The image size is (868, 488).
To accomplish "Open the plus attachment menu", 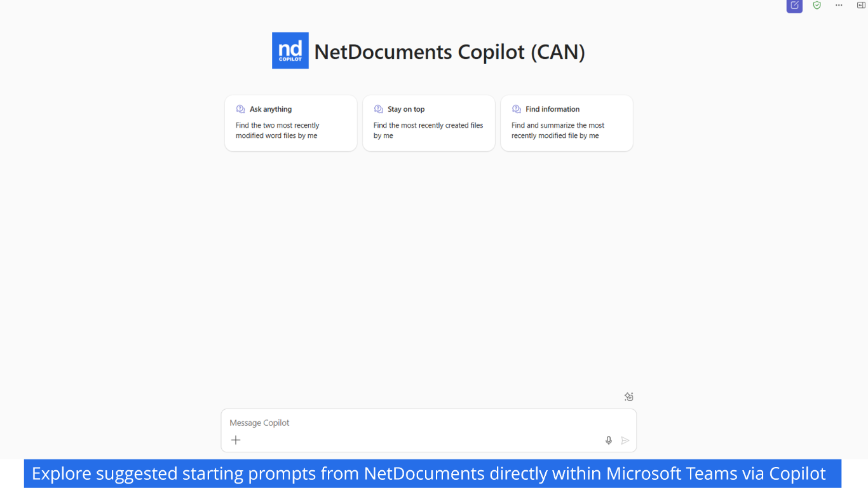I will 236,440.
